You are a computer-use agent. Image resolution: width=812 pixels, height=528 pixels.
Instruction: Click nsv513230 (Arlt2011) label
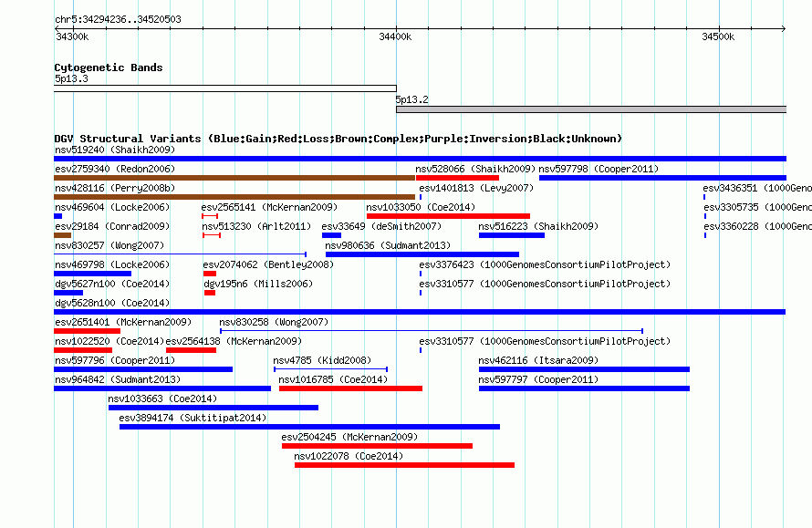[x=256, y=226]
